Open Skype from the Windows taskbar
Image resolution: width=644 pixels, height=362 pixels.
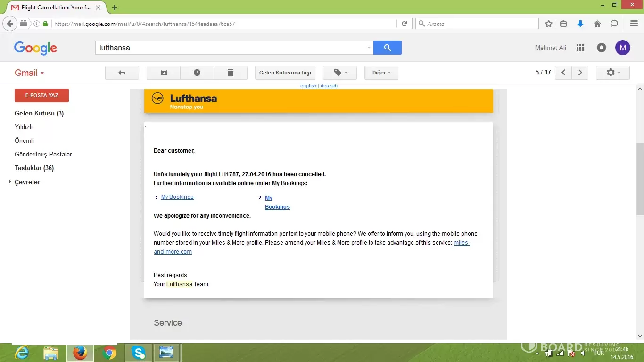pyautogui.click(x=139, y=353)
